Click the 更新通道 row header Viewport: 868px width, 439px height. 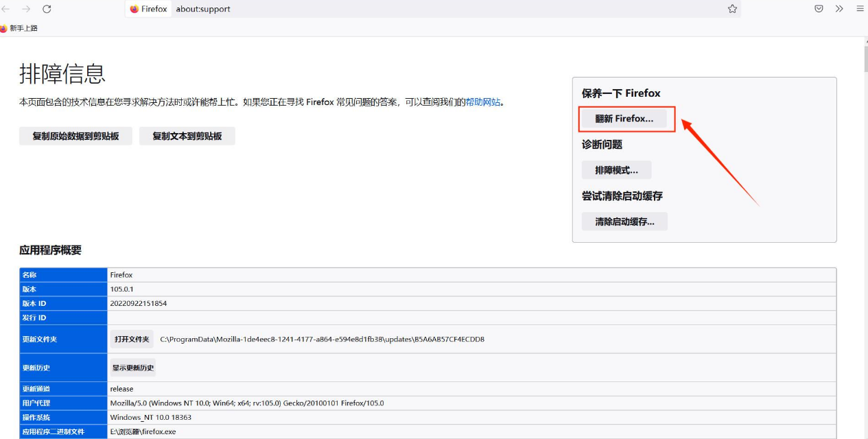pos(64,389)
